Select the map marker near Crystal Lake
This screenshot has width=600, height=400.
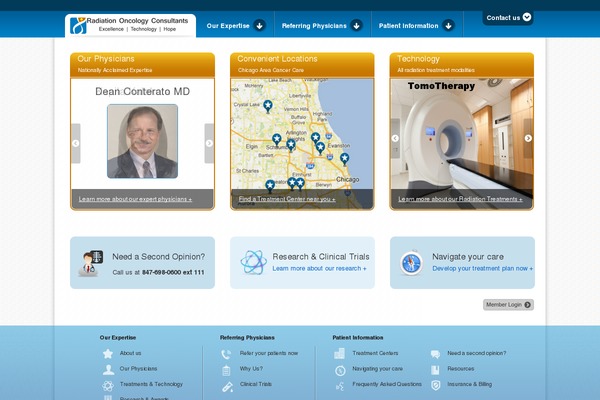pos(268,106)
